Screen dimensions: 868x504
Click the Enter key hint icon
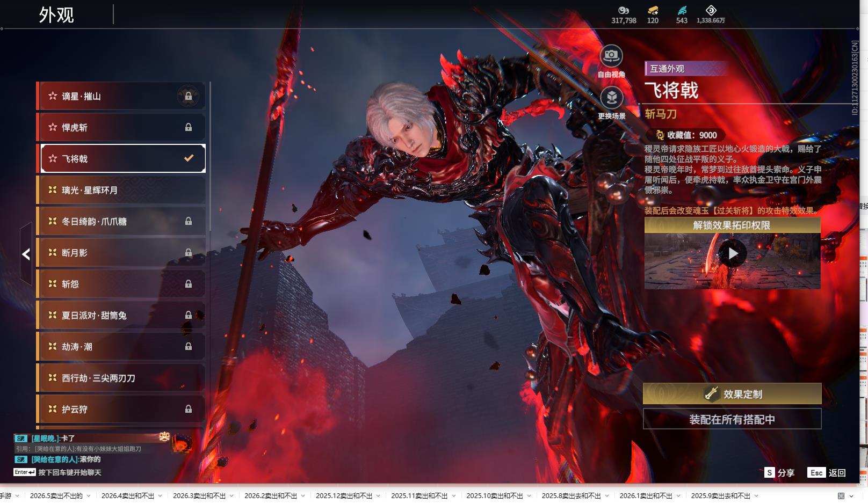pos(25,472)
